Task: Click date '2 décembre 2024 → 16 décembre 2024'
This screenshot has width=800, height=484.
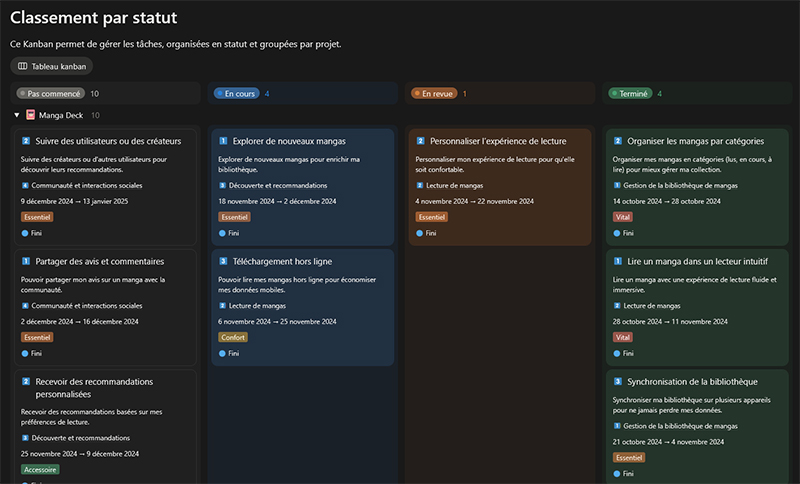Action: pos(80,321)
